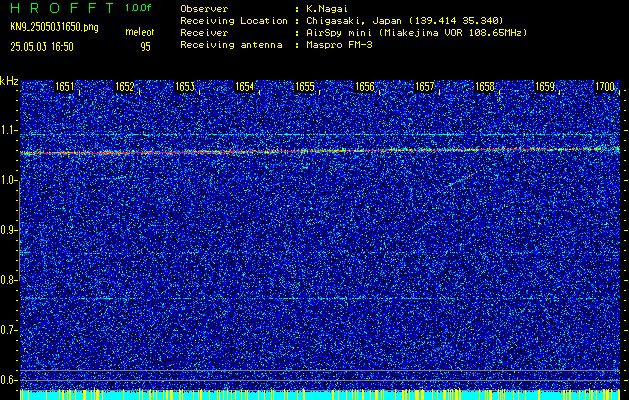Click the 1651 time marker

pyautogui.click(x=64, y=87)
